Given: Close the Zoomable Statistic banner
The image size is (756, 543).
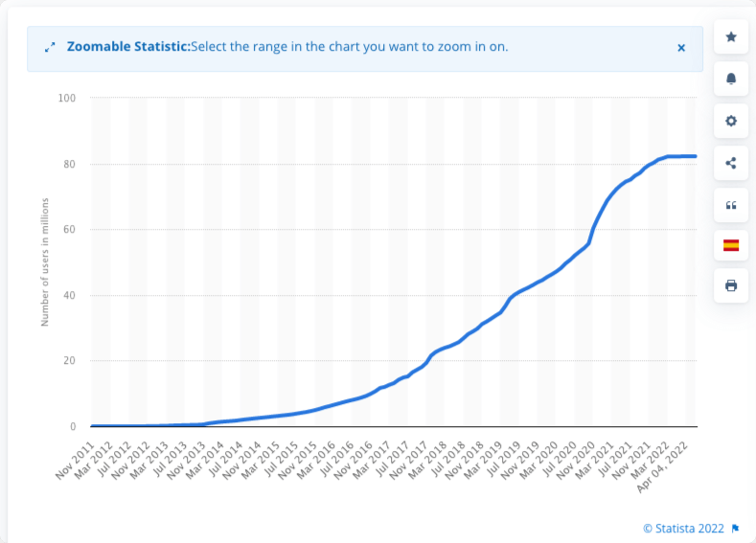Looking at the screenshot, I should coord(681,48).
